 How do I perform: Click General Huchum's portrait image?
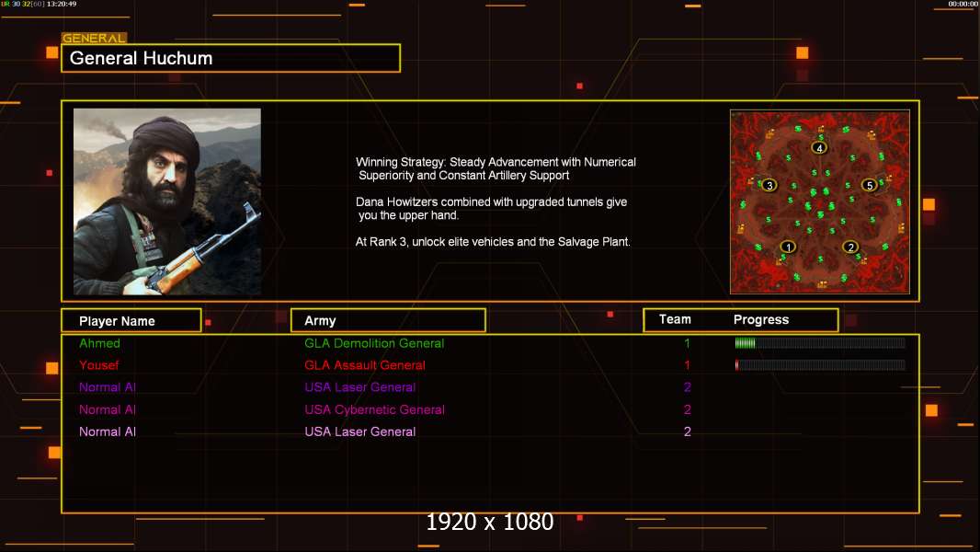[x=167, y=201]
